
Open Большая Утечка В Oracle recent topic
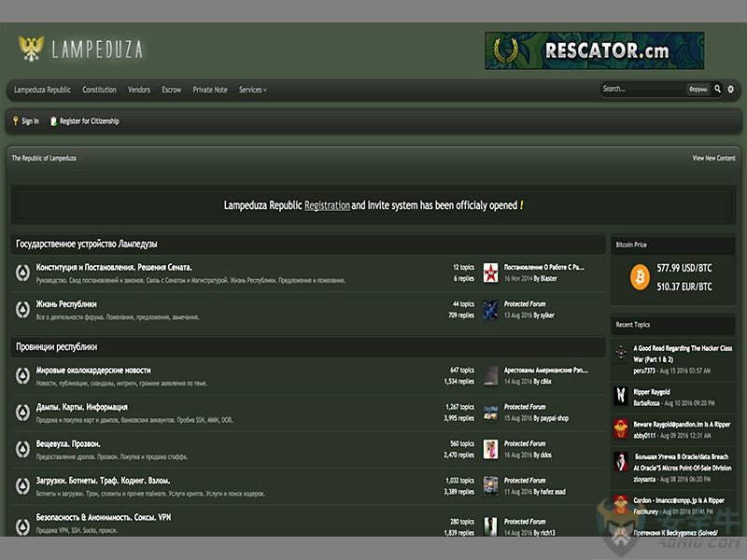pyautogui.click(x=683, y=462)
